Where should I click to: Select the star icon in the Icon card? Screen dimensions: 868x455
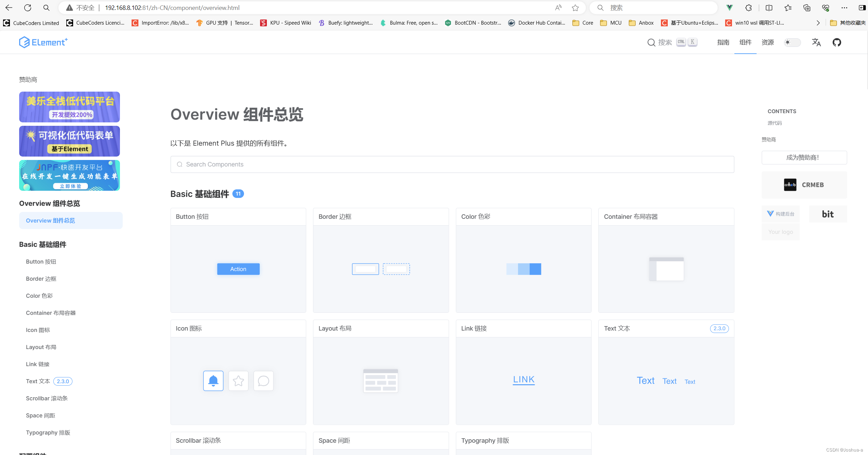pos(238,380)
